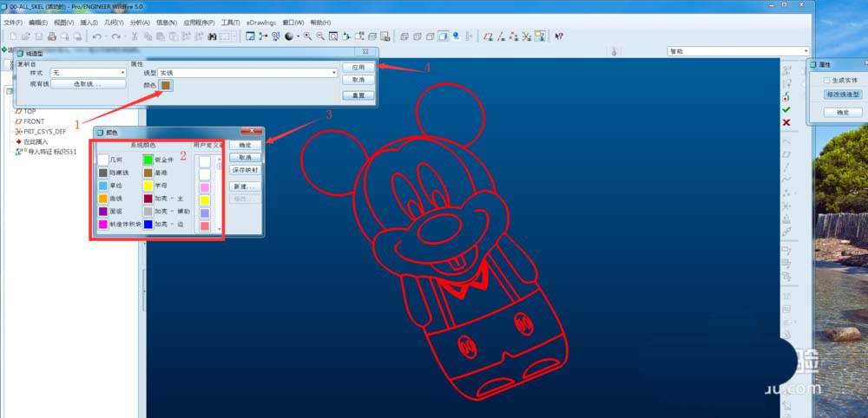Screen dimensions: 868x418
Task: Click the wireframe display style icon
Action: [404, 36]
